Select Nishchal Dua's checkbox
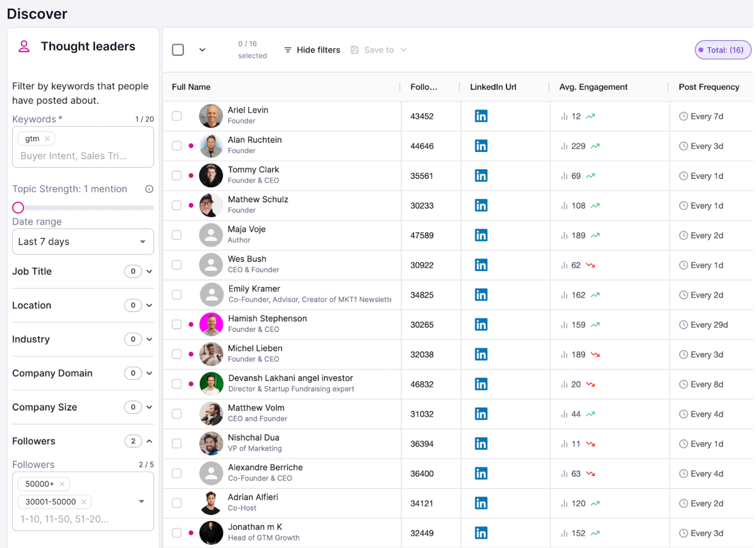 (x=176, y=443)
